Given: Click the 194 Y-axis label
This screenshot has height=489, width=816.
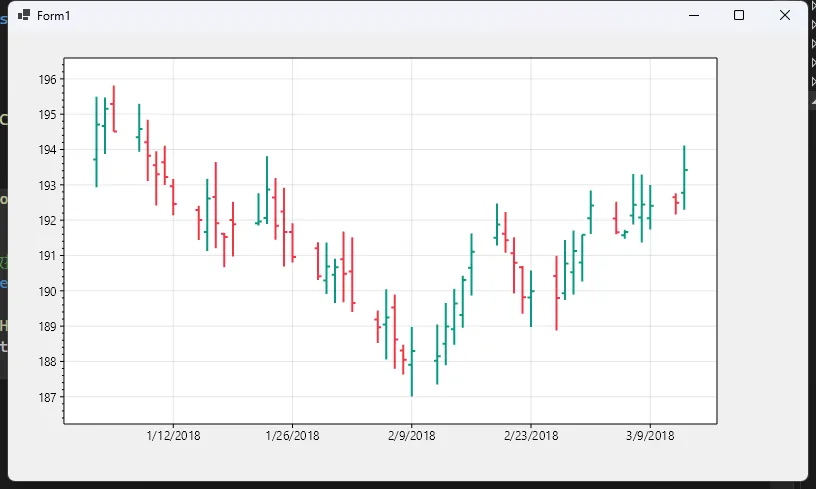Looking at the screenshot, I should click(x=47, y=150).
